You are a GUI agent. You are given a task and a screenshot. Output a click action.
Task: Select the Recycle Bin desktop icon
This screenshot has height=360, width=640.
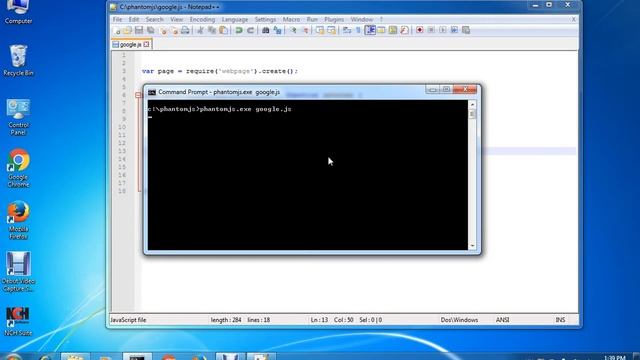tap(18, 60)
